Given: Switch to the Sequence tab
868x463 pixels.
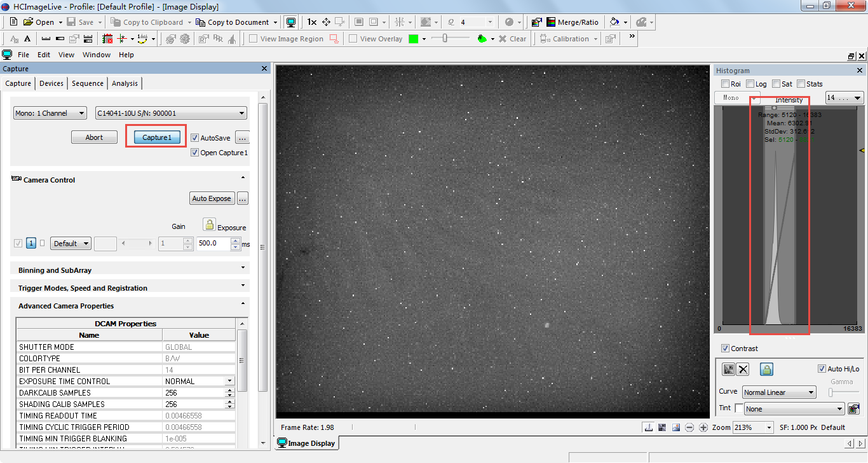Looking at the screenshot, I should (x=87, y=83).
